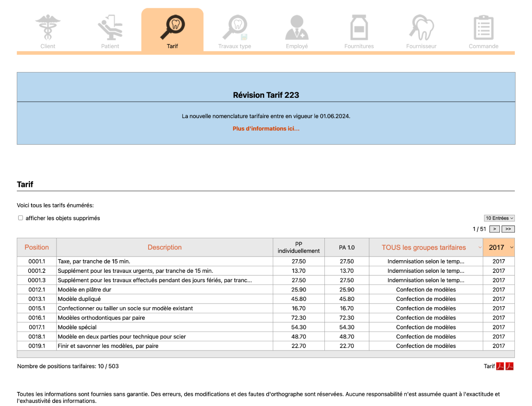Select Modèle en deux parties row
Image resolution: width=532 pixels, height=406 pixels.
(x=266, y=337)
